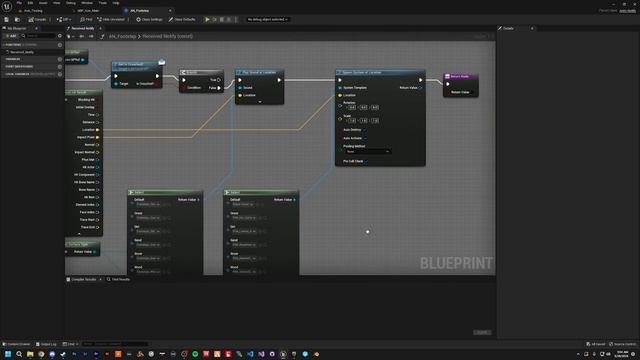Click the Add button in My Blueprint
Image resolution: width=640 pixels, height=360 pixels.
11,36
